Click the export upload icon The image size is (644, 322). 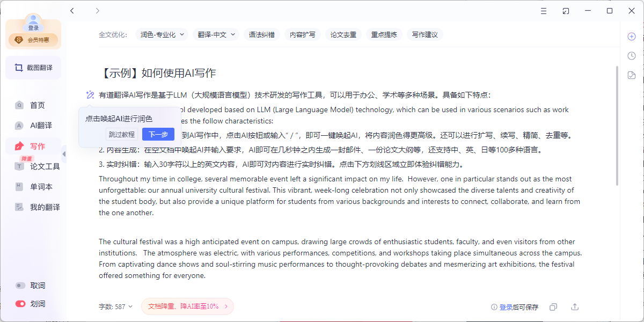575,307
